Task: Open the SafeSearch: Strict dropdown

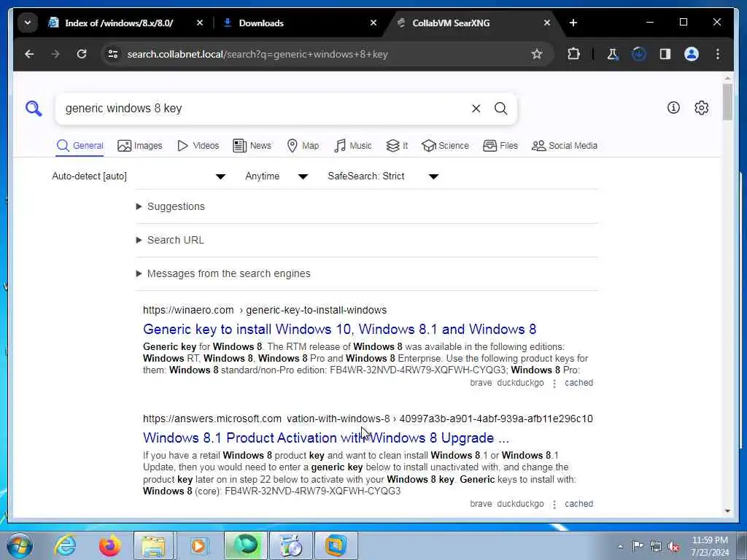Action: [382, 176]
